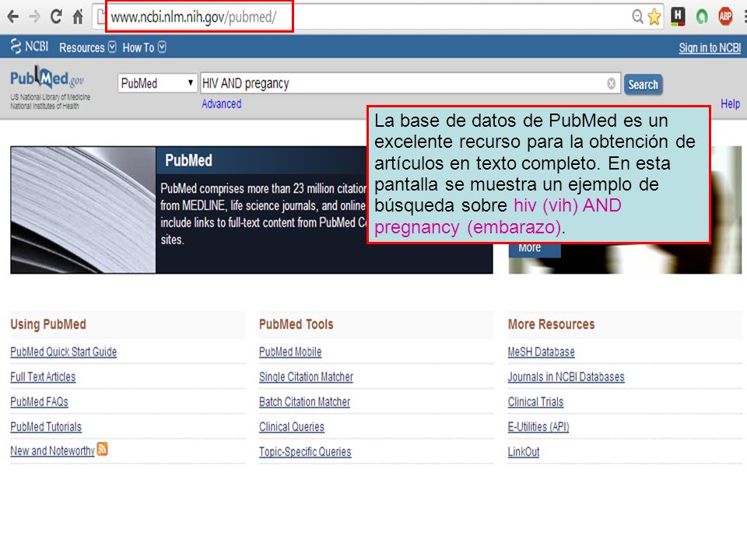747x560 pixels.
Task: Click the search field containing HIV AND pregancy
Action: (x=410, y=84)
